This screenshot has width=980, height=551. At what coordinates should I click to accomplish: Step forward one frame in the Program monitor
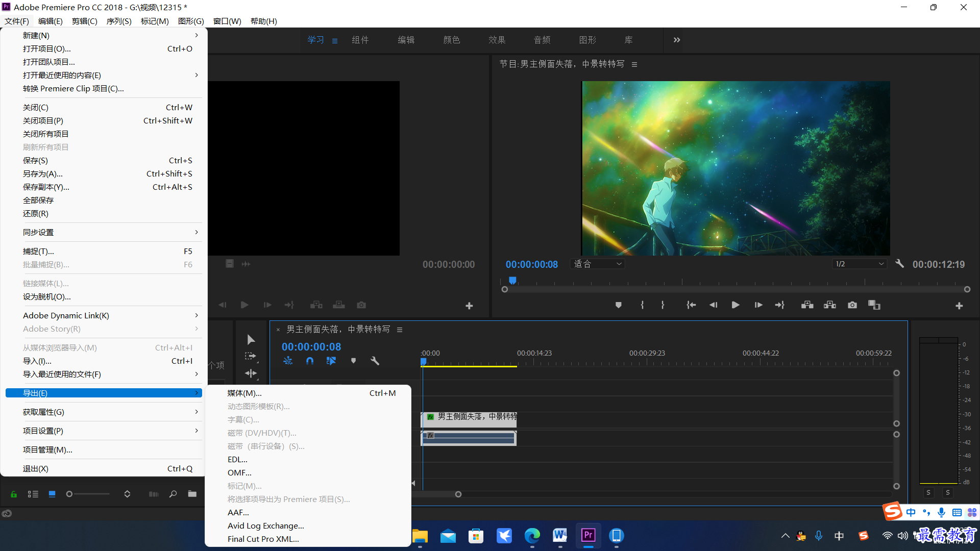[758, 305]
